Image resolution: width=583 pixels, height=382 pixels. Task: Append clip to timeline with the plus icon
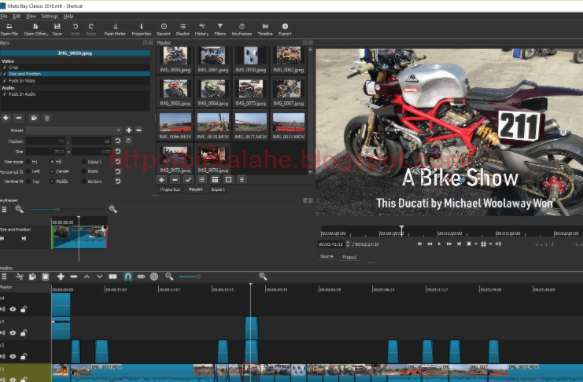(x=61, y=276)
